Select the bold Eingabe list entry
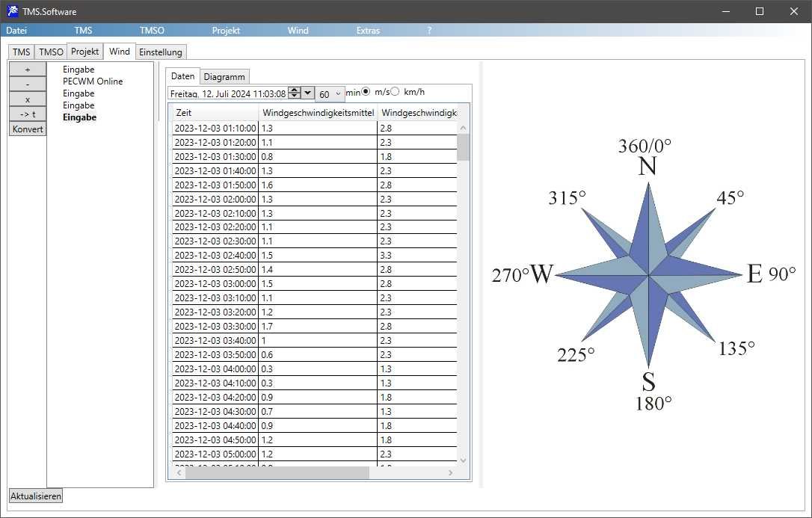Image resolution: width=812 pixels, height=518 pixels. tap(79, 117)
